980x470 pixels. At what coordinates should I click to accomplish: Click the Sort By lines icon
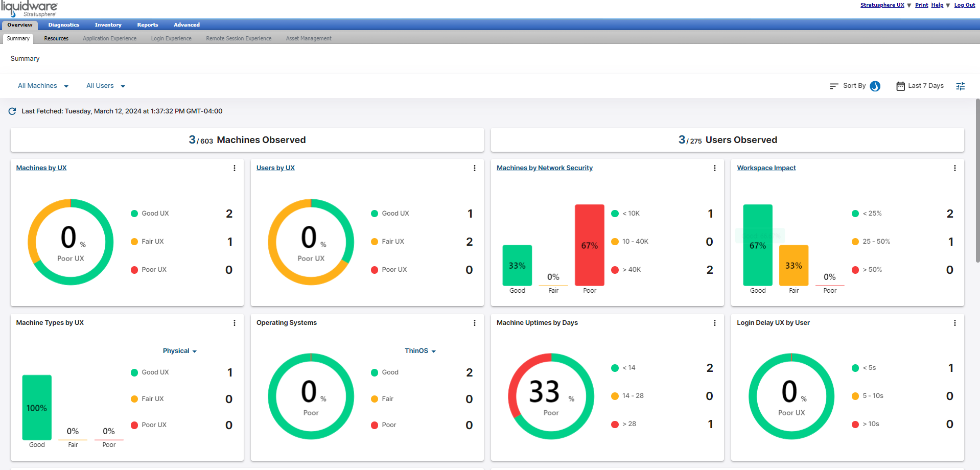[834, 86]
